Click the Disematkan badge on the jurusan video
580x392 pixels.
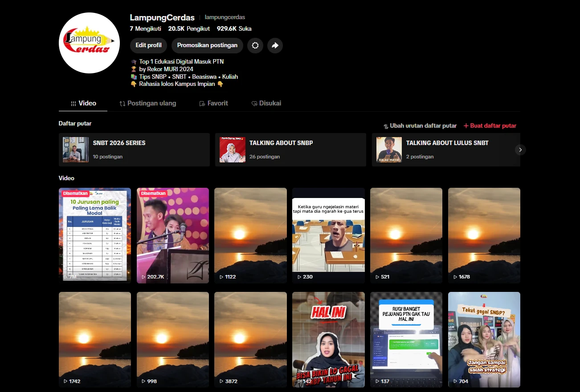[x=75, y=194]
